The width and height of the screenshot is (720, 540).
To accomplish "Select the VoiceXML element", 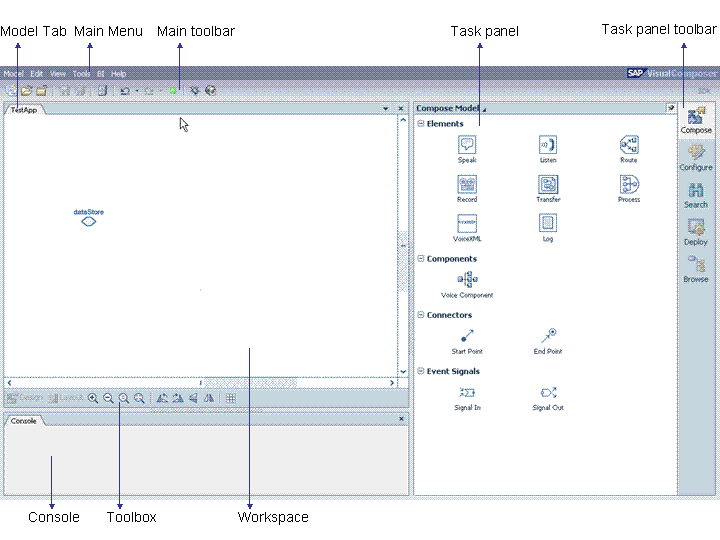I will 467,223.
